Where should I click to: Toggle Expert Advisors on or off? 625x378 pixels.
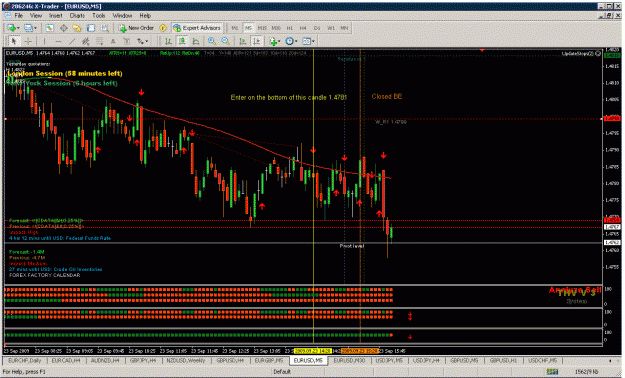pyautogui.click(x=197, y=28)
